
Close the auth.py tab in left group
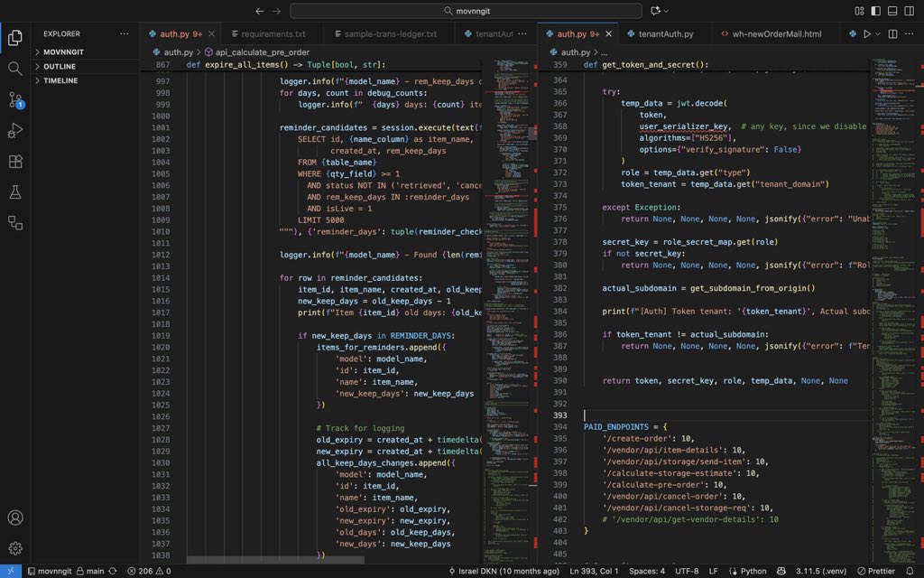point(211,33)
